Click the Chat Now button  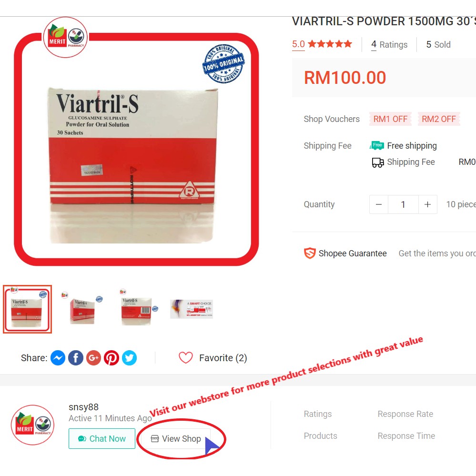click(102, 439)
